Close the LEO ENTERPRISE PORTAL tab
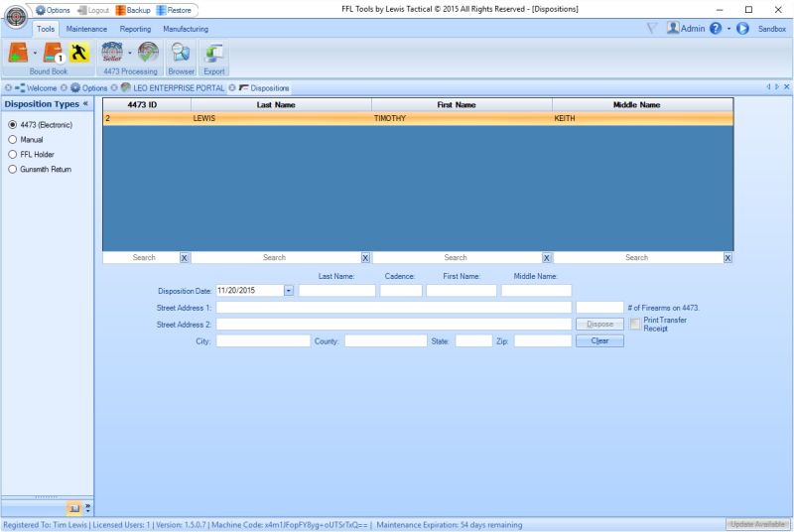 tap(114, 88)
